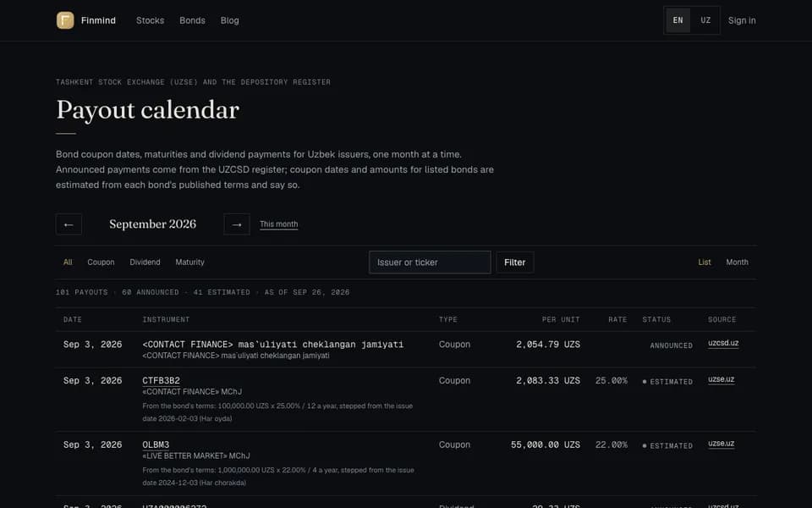
Task: Click the Payout calendar title
Action: (147, 110)
